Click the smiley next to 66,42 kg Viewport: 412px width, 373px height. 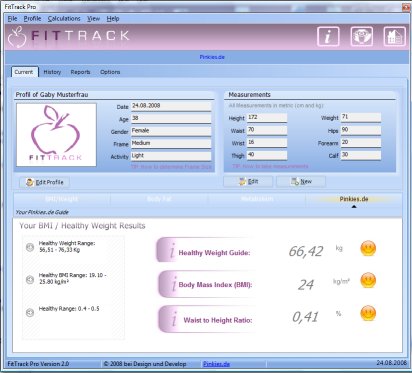tap(368, 249)
